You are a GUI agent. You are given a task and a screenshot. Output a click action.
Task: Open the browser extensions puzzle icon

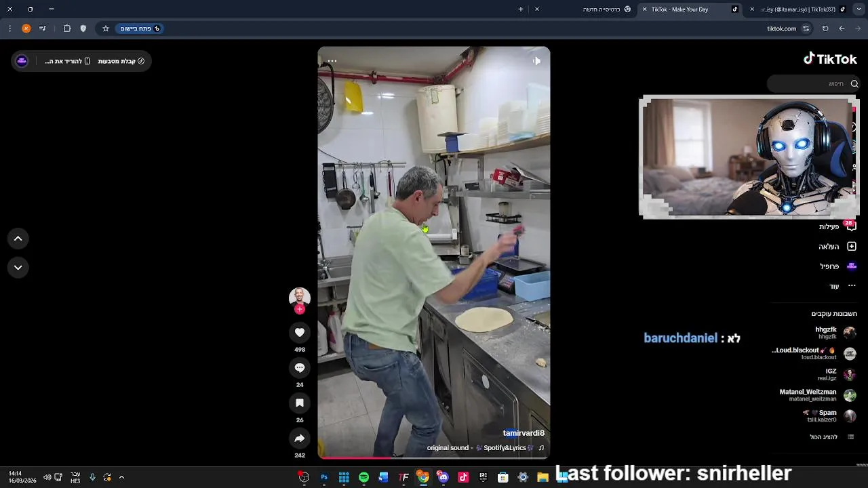click(x=67, y=28)
